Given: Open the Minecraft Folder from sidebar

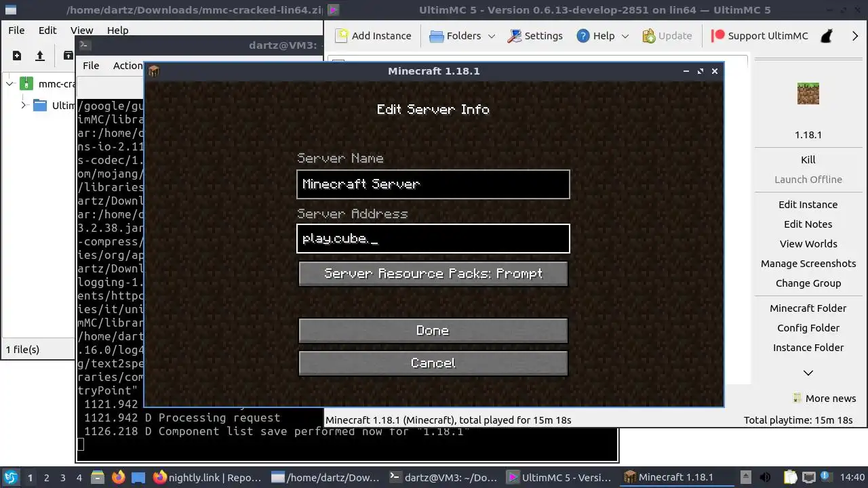Looking at the screenshot, I should [x=808, y=308].
